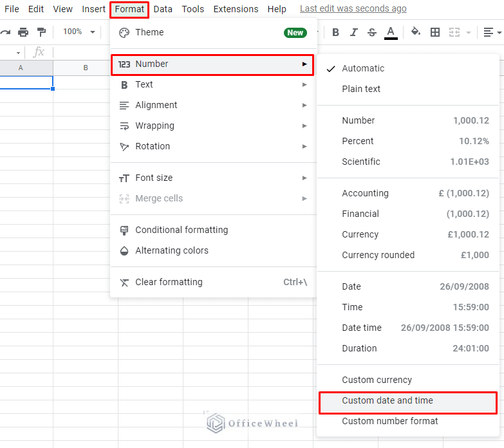Image resolution: width=504 pixels, height=448 pixels.
Task: Open the zoom level 100% dropdown
Action: 79,32
